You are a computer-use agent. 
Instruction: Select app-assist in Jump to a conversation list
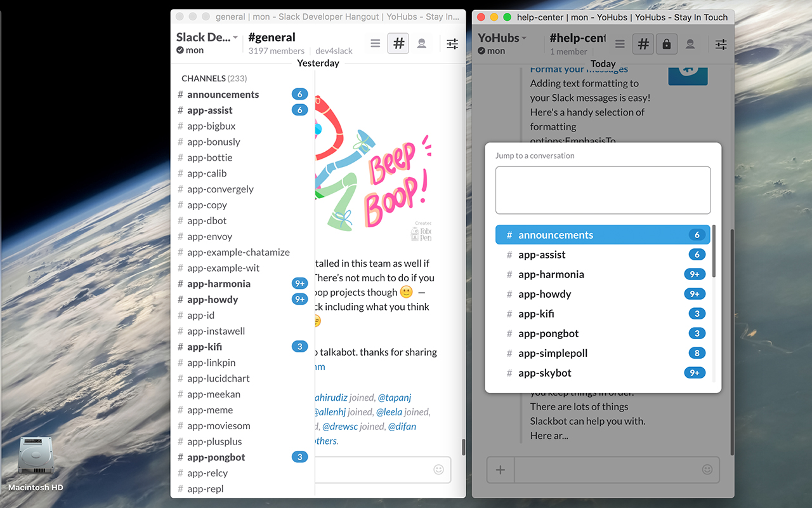coord(604,255)
